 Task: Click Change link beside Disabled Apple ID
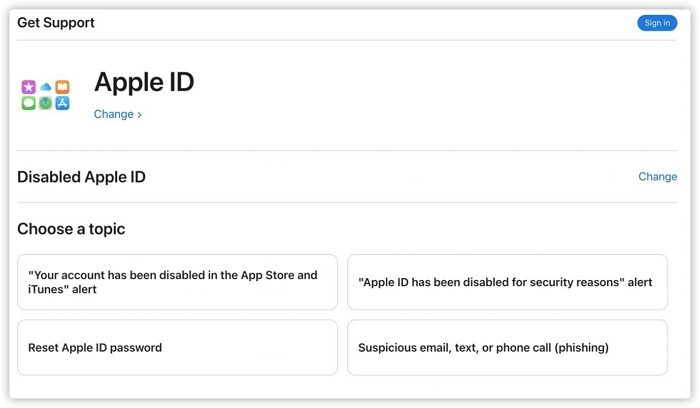pos(657,177)
